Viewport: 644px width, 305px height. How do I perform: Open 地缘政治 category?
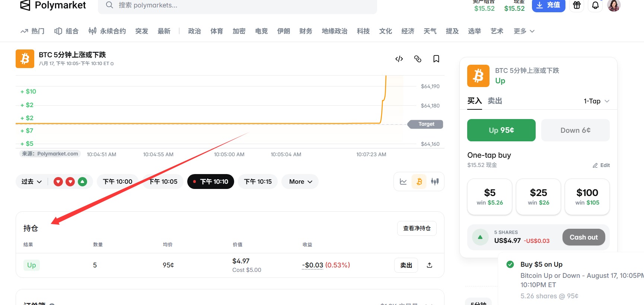click(335, 31)
